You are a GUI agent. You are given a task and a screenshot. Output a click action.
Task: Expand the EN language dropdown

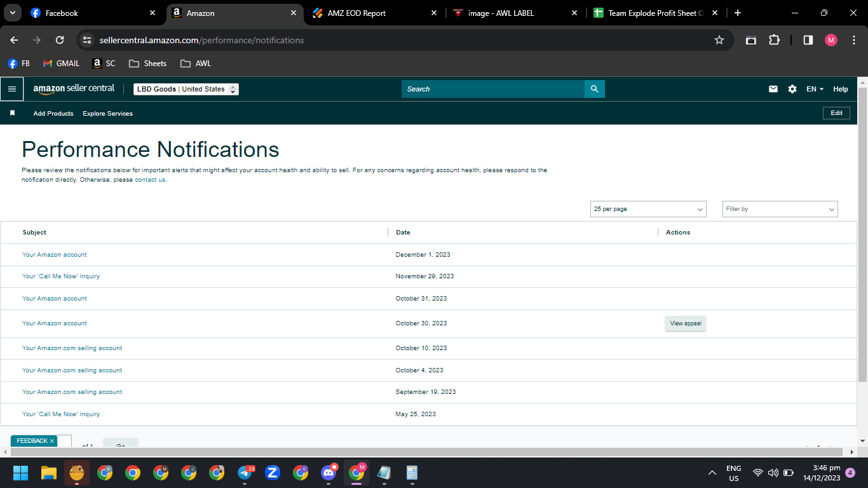[815, 89]
